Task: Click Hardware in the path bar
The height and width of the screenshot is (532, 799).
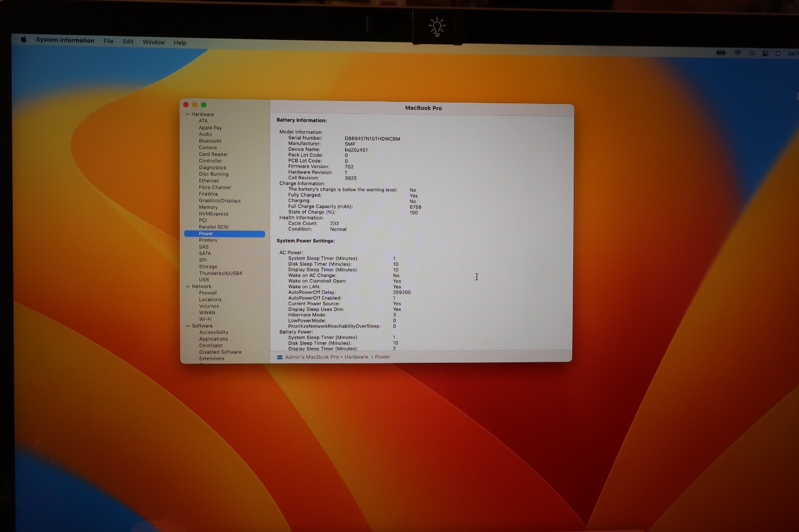Action: click(x=356, y=357)
